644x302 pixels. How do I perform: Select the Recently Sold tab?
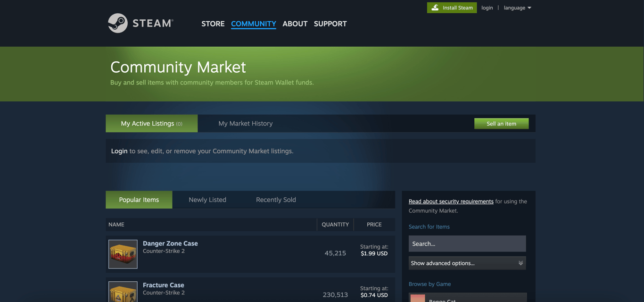tap(276, 200)
